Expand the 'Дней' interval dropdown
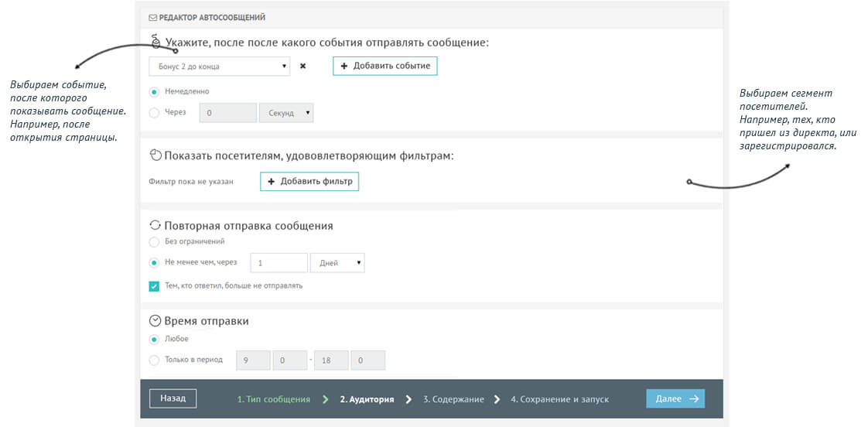 (337, 263)
